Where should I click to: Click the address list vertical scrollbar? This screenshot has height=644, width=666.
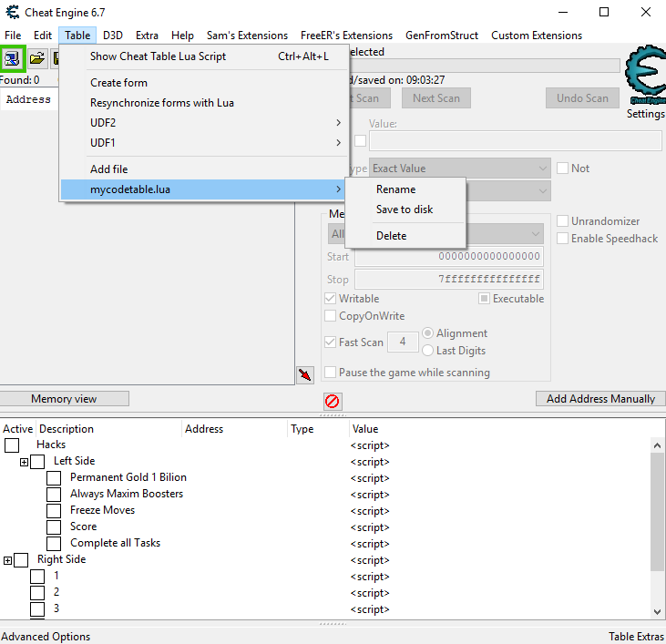[657, 510]
